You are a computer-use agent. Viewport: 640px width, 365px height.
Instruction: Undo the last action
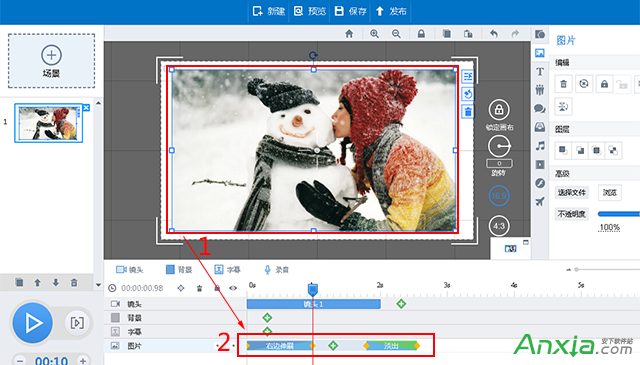click(494, 33)
